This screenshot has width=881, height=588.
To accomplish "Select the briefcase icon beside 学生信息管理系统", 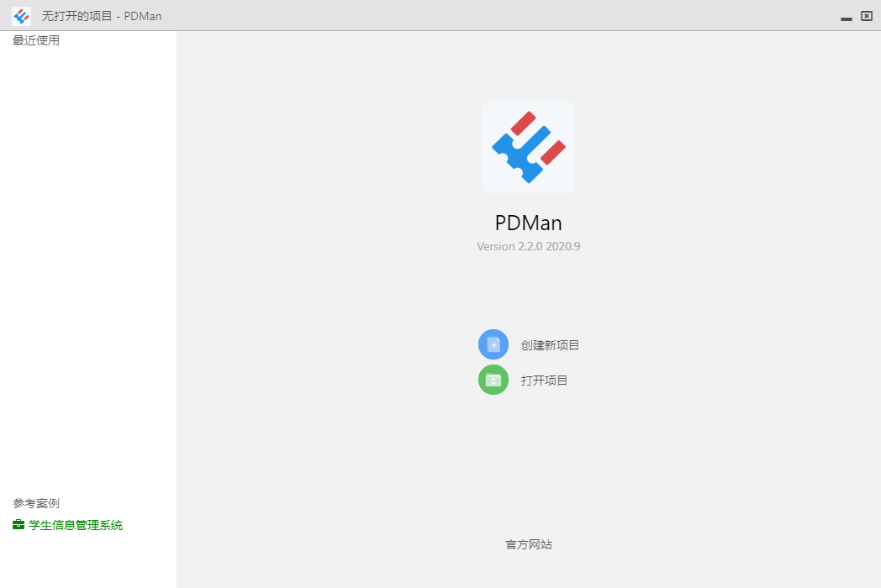I will pyautogui.click(x=18, y=524).
